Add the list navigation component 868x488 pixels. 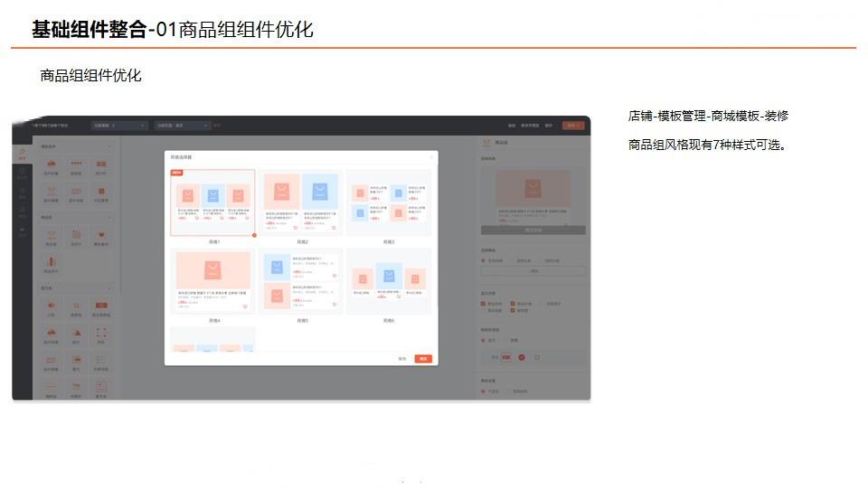coord(101,362)
